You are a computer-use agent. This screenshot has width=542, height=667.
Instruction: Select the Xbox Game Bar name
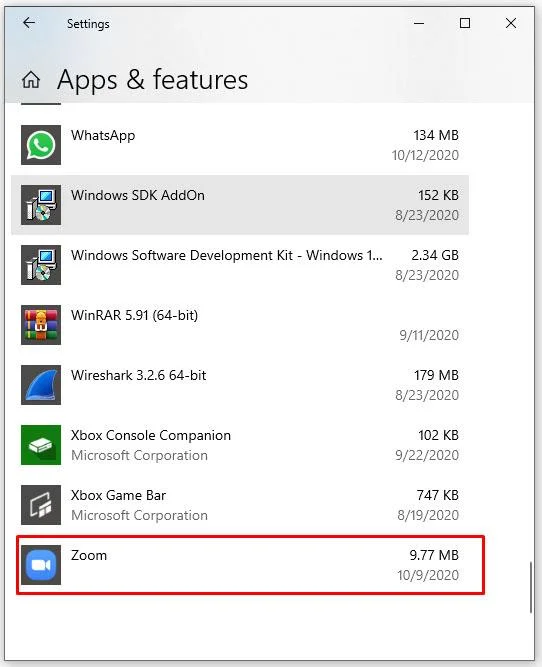118,496
